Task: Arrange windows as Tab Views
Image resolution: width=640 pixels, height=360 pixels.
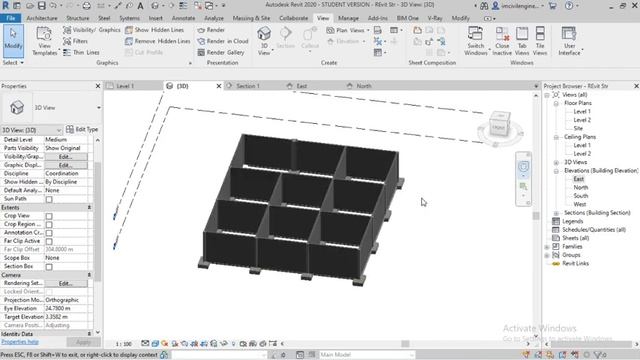Action: (522, 41)
